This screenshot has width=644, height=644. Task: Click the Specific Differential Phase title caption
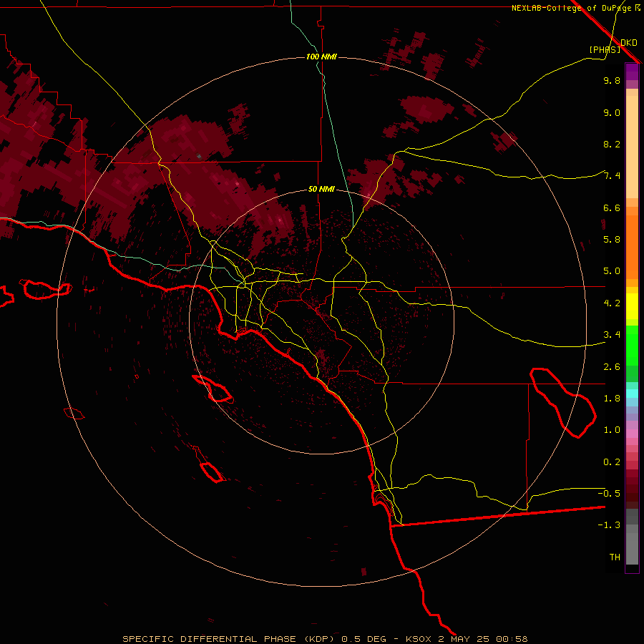click(x=325, y=639)
